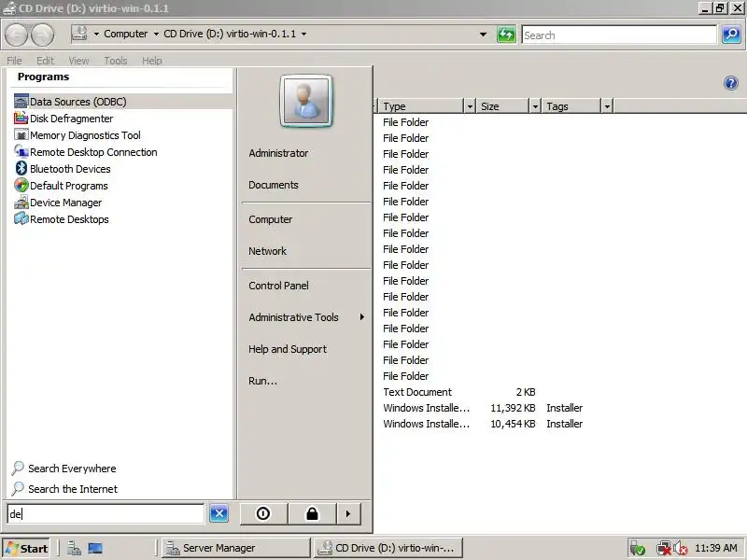Viewport: 747px width, 560px height.
Task: Expand the root breadcrumb arrow before Computer
Action: pos(96,34)
